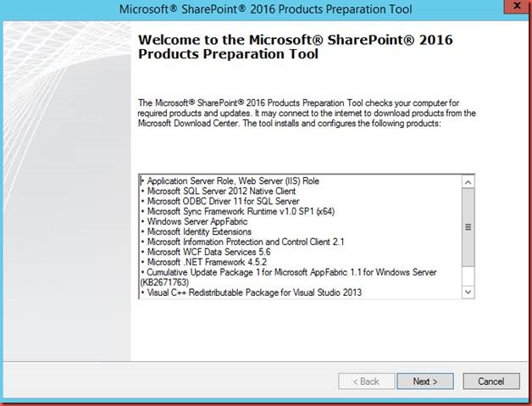
Task: Click the "(KB2671763)" text
Action: tap(164, 282)
